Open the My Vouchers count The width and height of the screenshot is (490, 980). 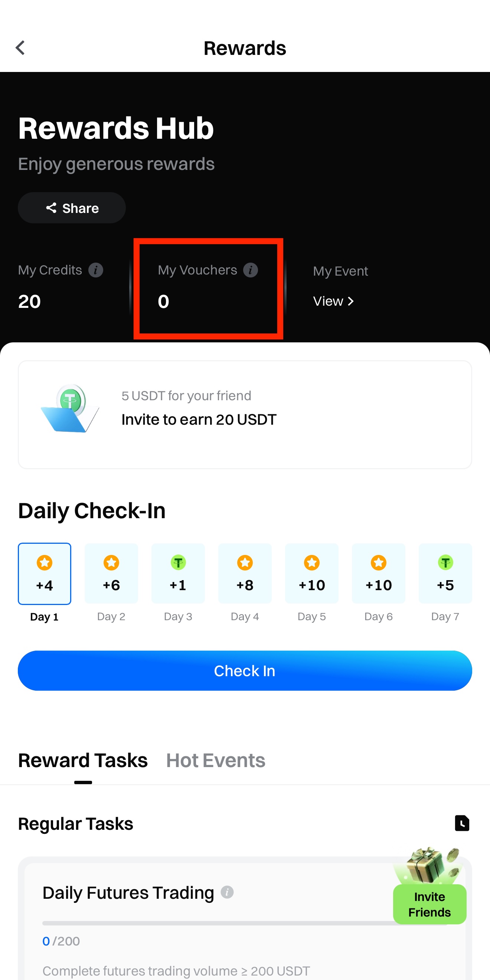[164, 302]
